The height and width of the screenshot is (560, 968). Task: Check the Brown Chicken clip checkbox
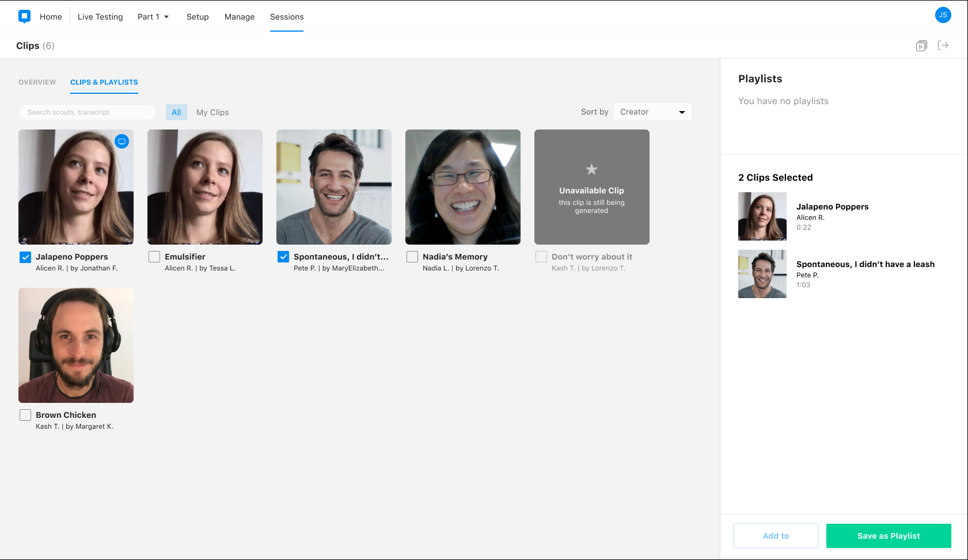click(x=25, y=415)
